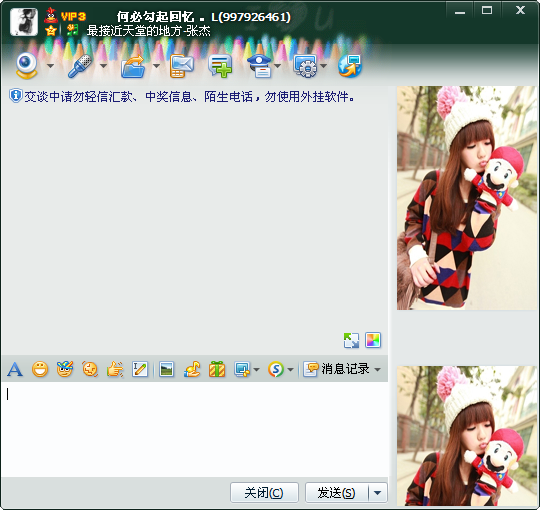
Task: Click the VIP3 badge
Action: pyautogui.click(x=73, y=17)
